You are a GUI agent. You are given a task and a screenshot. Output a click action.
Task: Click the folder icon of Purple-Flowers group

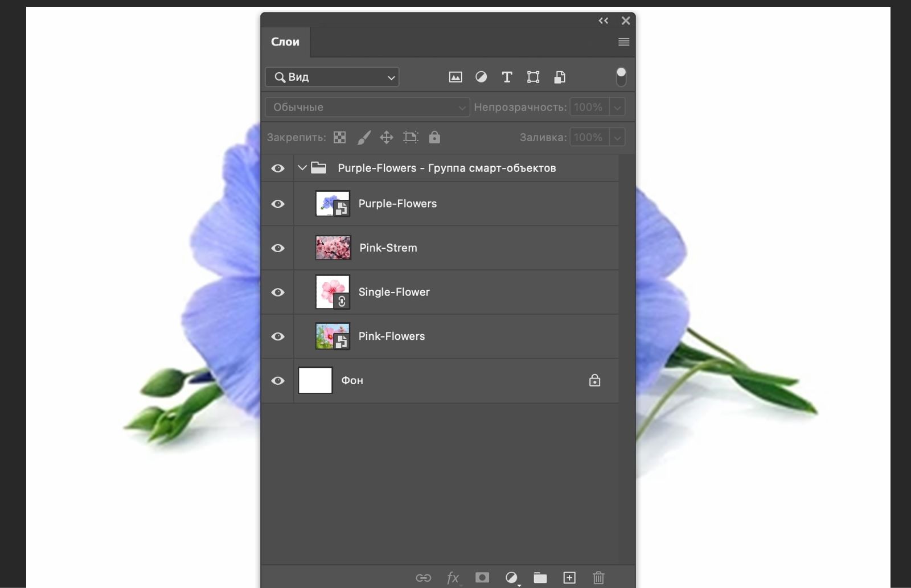319,168
